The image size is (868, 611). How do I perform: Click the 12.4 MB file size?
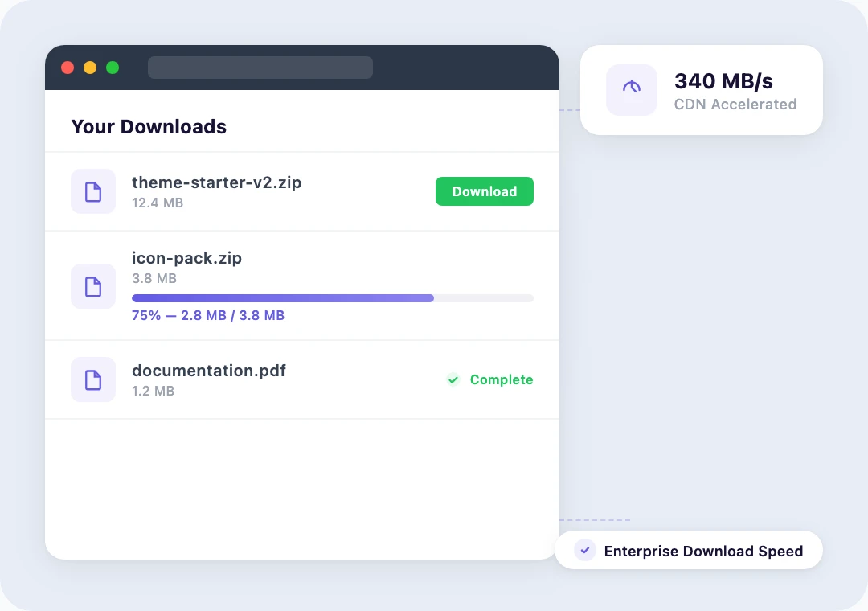click(x=158, y=203)
